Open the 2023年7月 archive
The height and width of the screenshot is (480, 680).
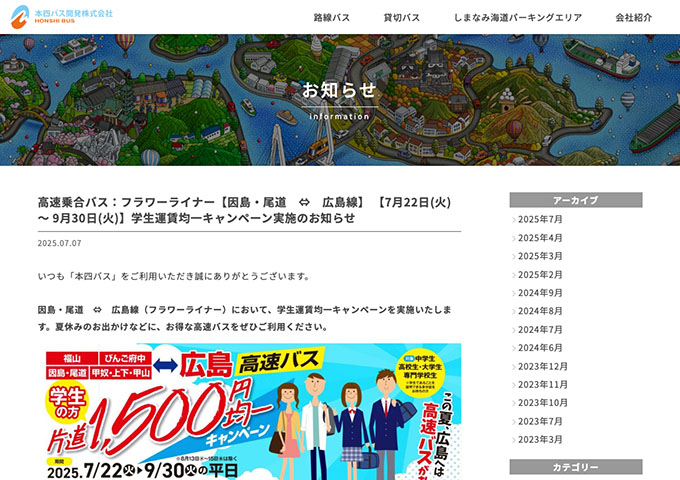pyautogui.click(x=540, y=421)
